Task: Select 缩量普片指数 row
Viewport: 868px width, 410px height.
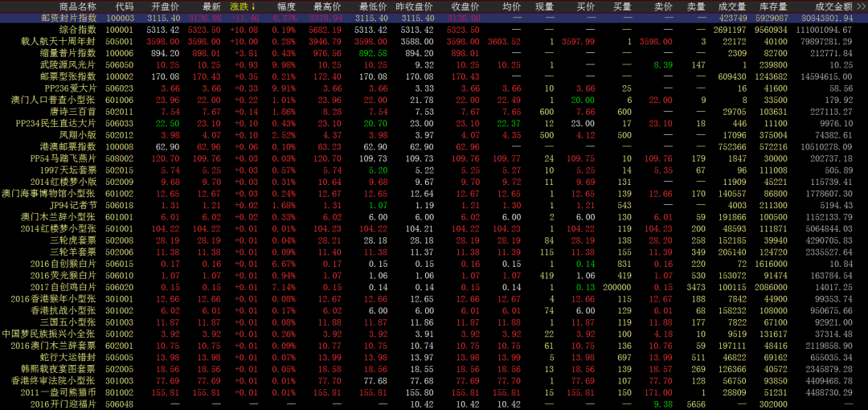Action: [x=434, y=53]
